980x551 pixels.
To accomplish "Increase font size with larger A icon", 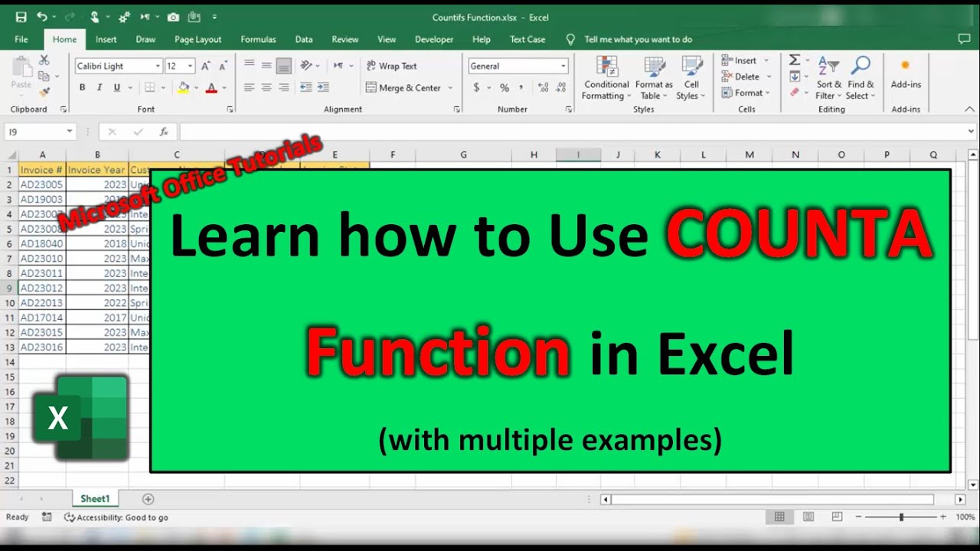I will (205, 66).
